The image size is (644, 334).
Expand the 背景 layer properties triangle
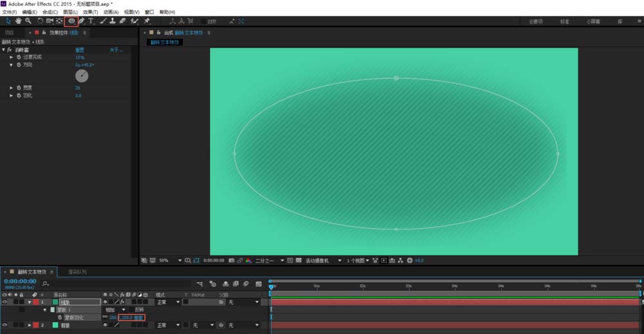(29, 325)
